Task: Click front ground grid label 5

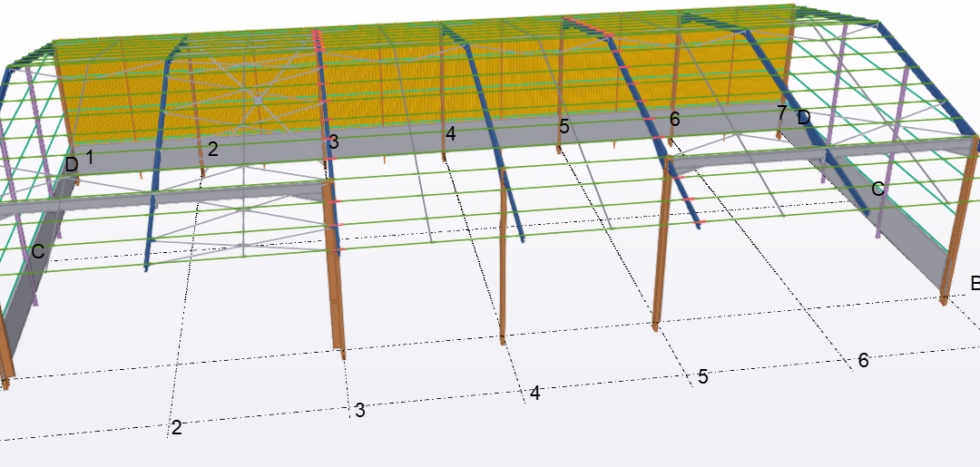Action: (702, 377)
